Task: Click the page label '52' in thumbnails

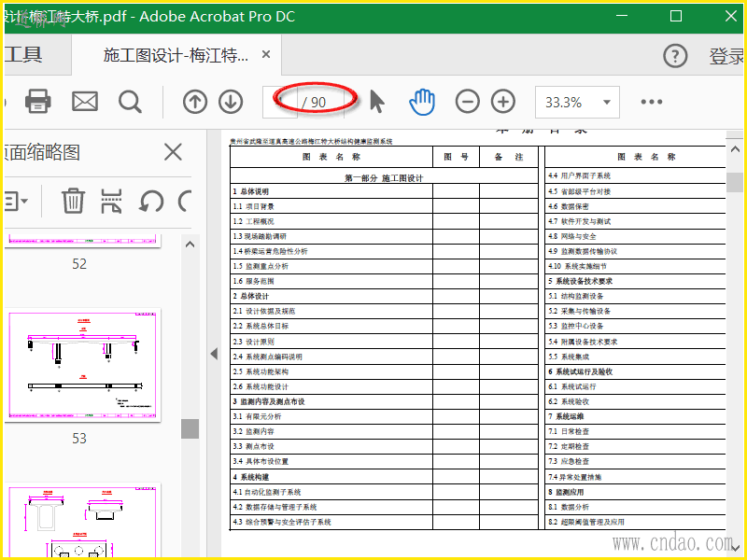Action: 79,264
